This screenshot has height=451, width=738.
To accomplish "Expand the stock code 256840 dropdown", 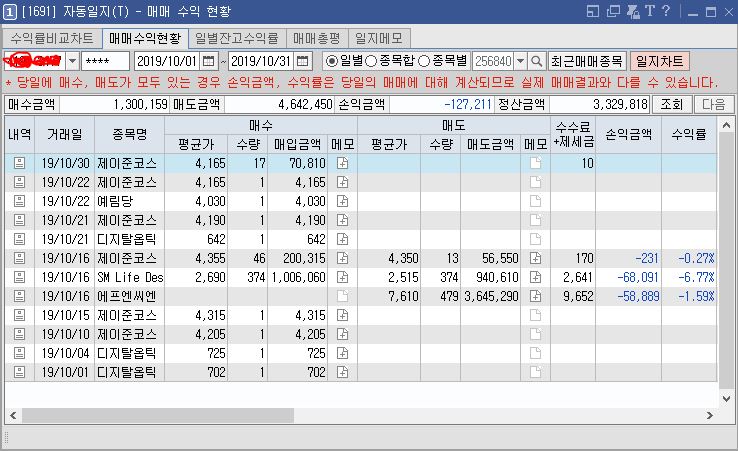I will (x=520, y=61).
